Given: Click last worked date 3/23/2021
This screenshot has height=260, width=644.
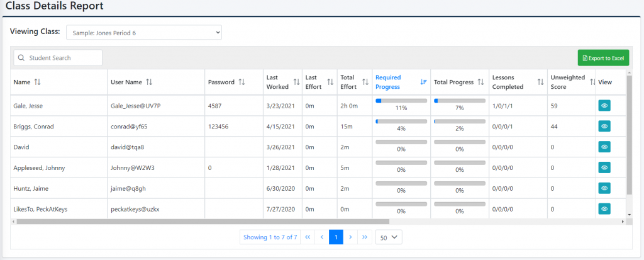Looking at the screenshot, I should tap(279, 106).
